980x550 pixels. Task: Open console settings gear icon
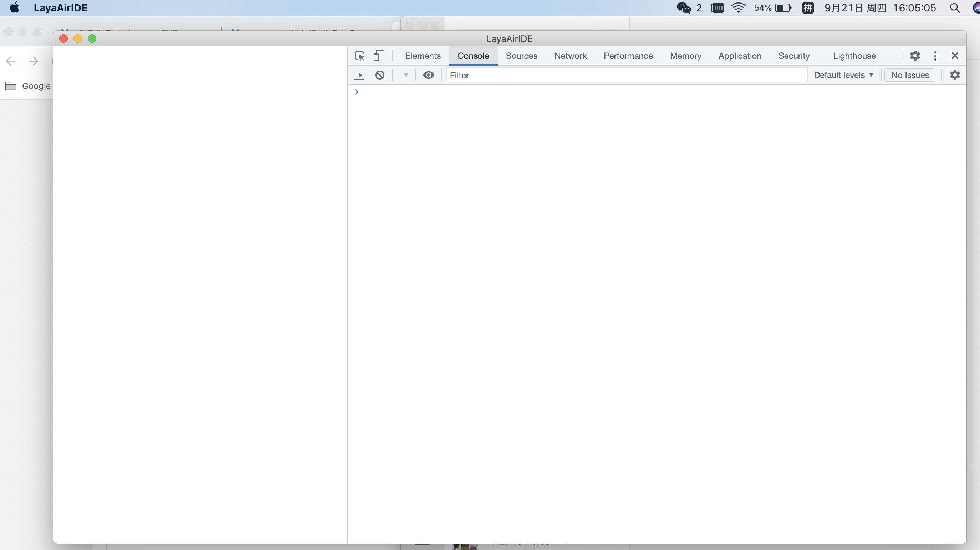pos(955,75)
